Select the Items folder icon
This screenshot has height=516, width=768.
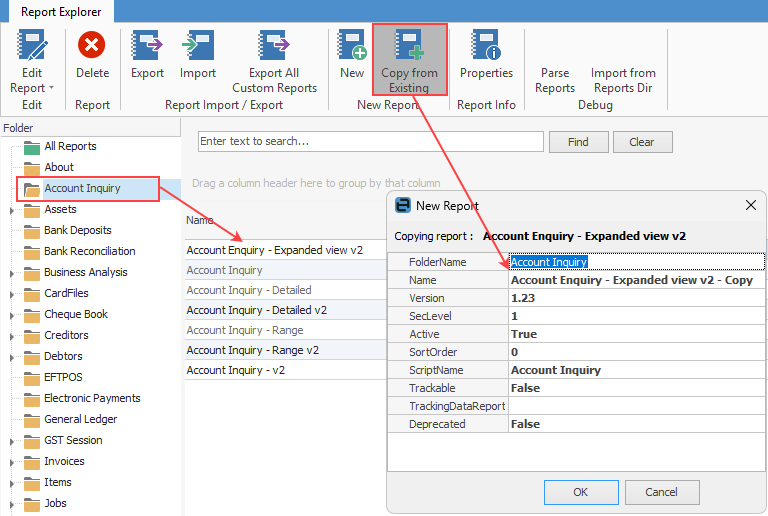[x=32, y=483]
